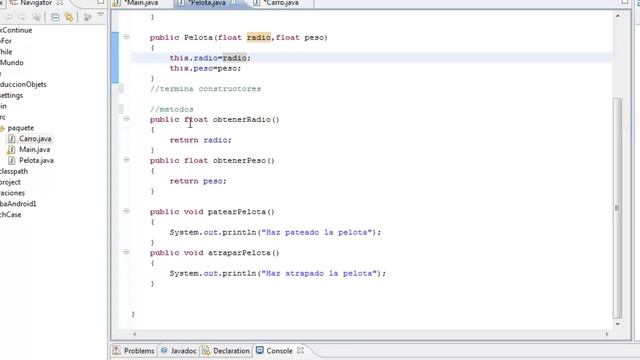Click the Main.java file icon in Navigator

[12, 149]
